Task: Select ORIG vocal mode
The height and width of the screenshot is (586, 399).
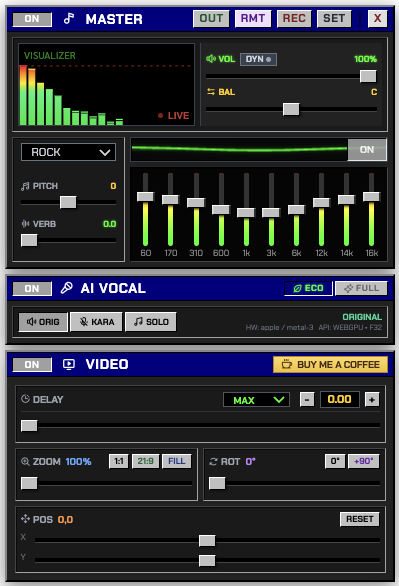Action: point(43,322)
